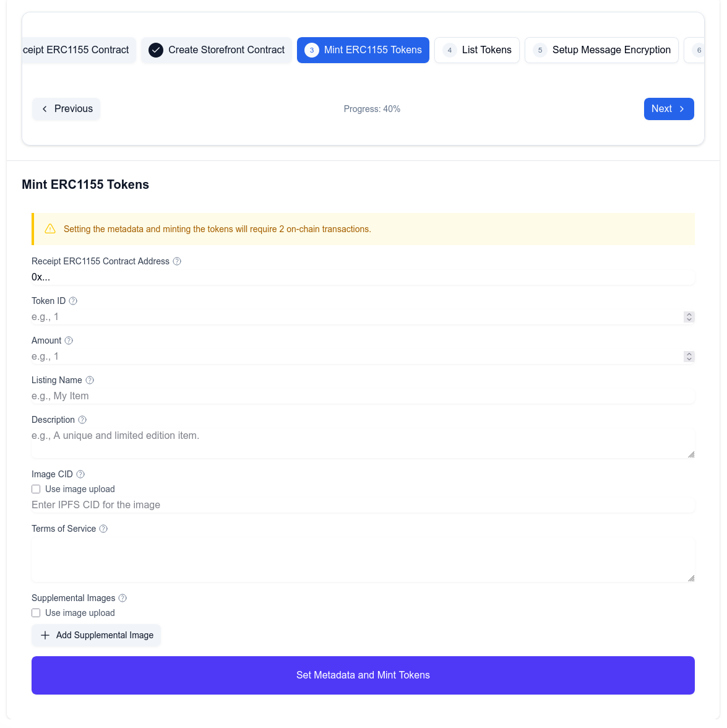Enable image upload for Supplemental Images

pos(36,613)
